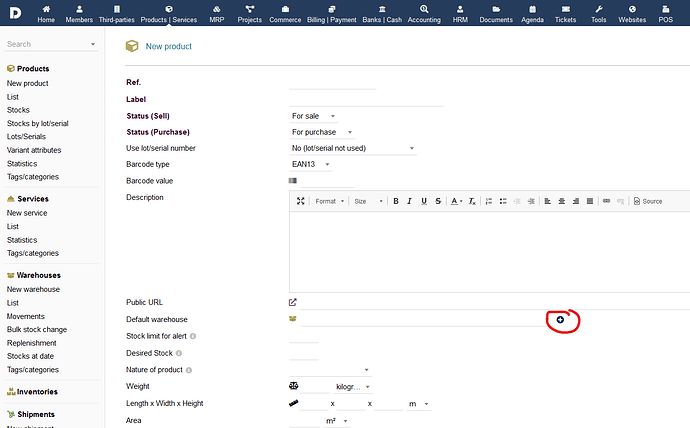Click the Align Left icon

tap(547, 201)
